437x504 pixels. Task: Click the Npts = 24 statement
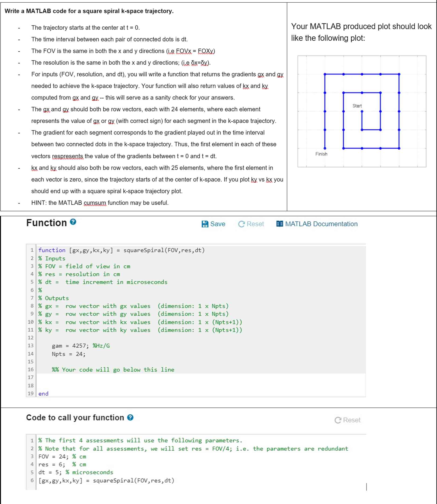click(x=68, y=354)
